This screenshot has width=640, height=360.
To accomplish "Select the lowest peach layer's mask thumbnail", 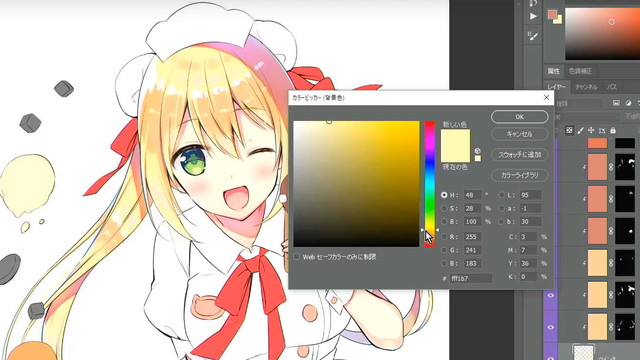I will 625,327.
